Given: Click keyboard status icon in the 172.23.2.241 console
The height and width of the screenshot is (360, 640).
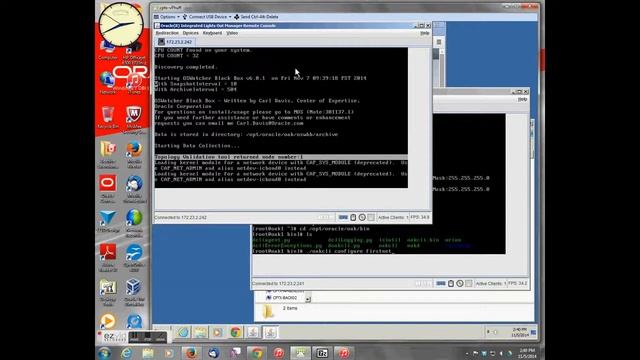Looking at the screenshot, I should click(x=441, y=283).
